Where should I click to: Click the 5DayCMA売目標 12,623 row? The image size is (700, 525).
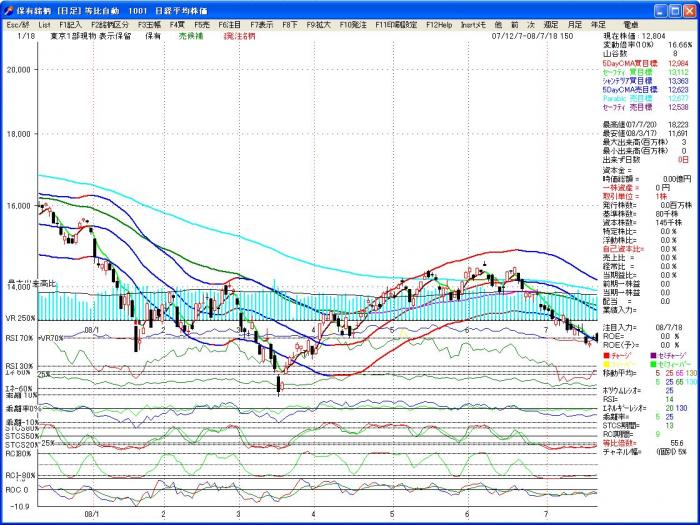(646, 90)
